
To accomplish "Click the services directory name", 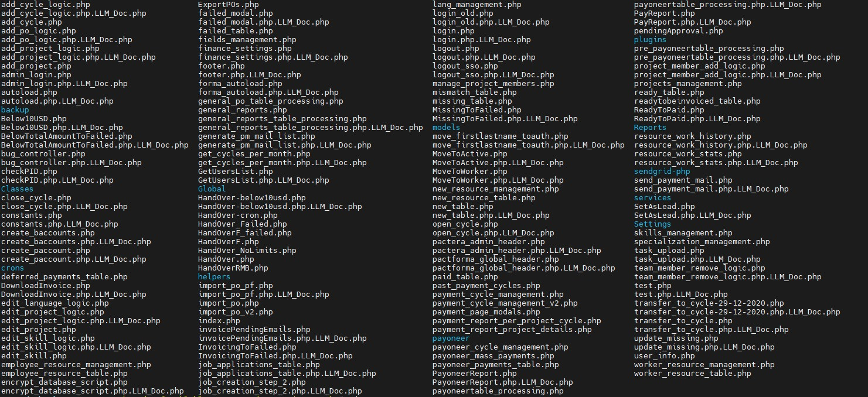I will pos(653,198).
